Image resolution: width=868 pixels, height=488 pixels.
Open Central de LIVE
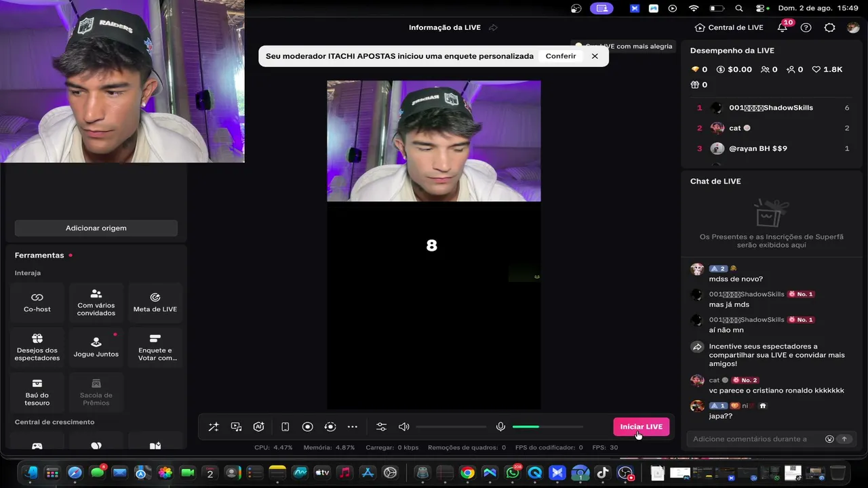point(729,28)
